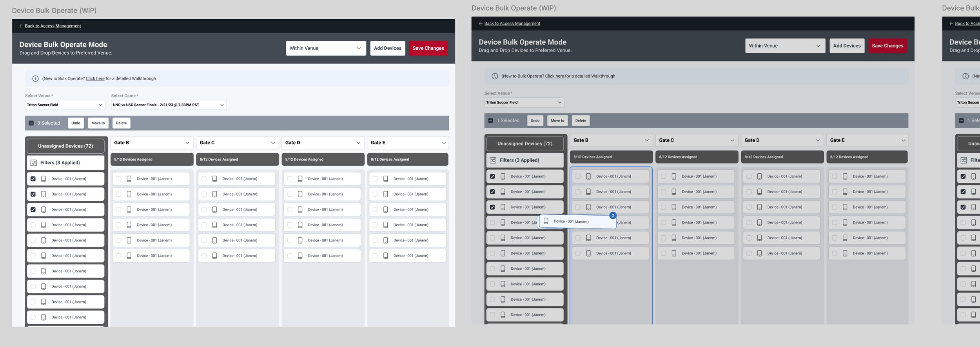
Task: Click the device icon of the last Gate B device, left frame
Action: [129, 256]
